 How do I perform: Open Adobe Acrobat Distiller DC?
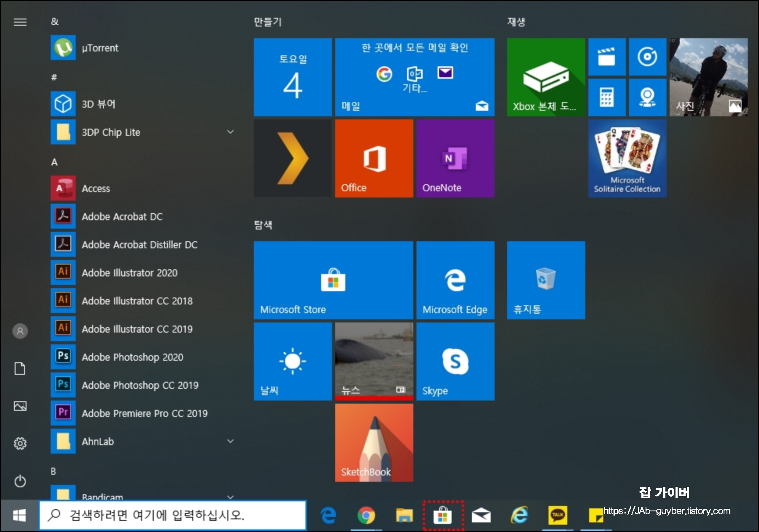(x=143, y=245)
